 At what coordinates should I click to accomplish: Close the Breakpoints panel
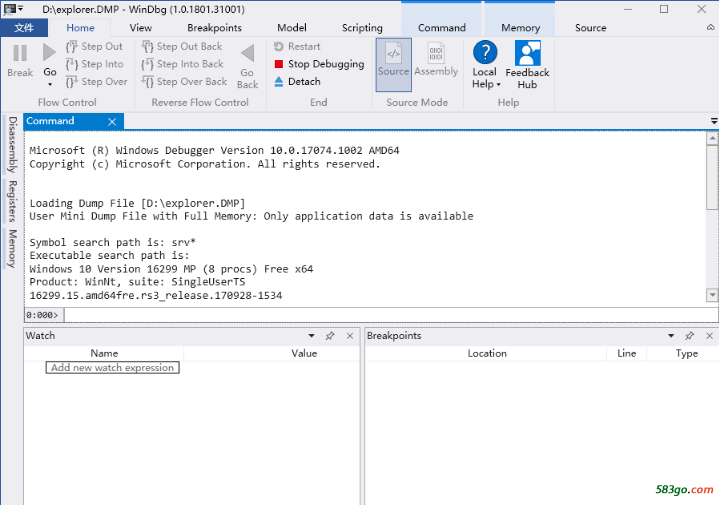[x=709, y=336]
